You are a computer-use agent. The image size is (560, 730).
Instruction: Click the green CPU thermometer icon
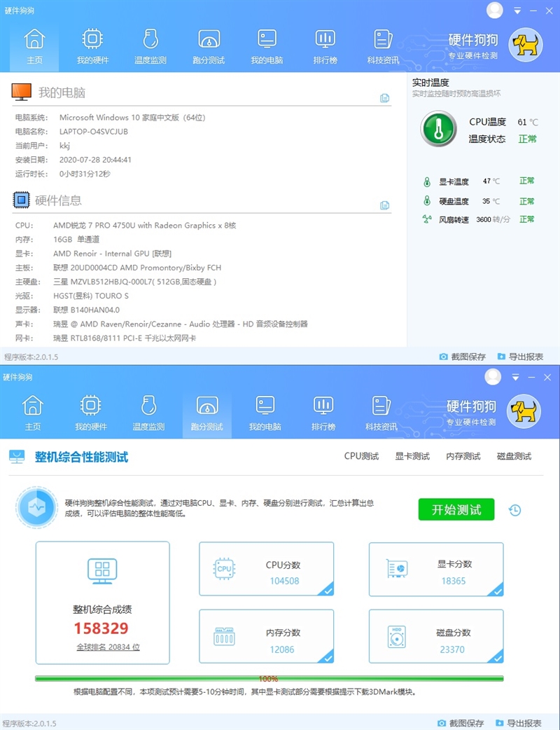pyautogui.click(x=438, y=129)
